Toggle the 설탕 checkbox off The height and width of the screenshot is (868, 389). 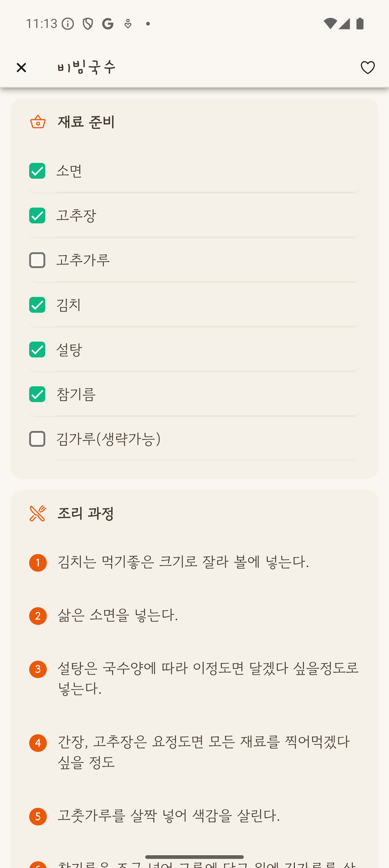point(37,350)
